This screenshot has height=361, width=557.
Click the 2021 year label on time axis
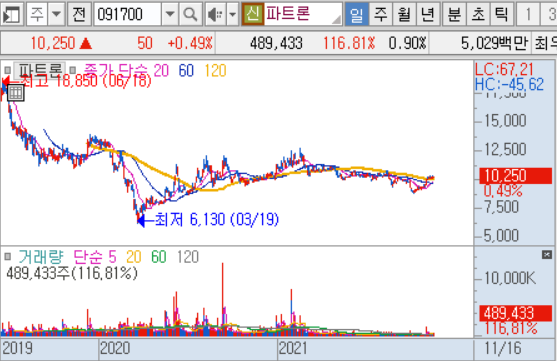(x=293, y=349)
